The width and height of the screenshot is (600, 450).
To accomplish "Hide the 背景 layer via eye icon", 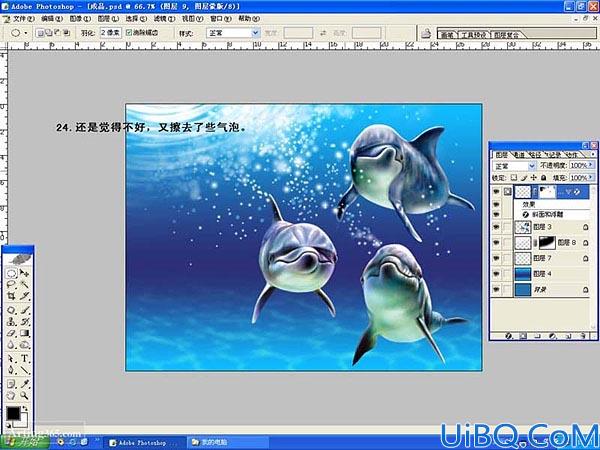I will (x=496, y=290).
